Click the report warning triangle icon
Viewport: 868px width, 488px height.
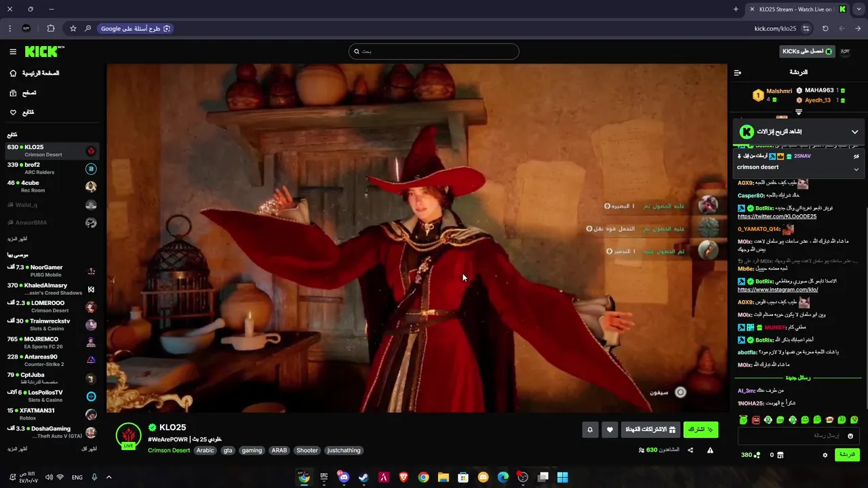[710, 450]
